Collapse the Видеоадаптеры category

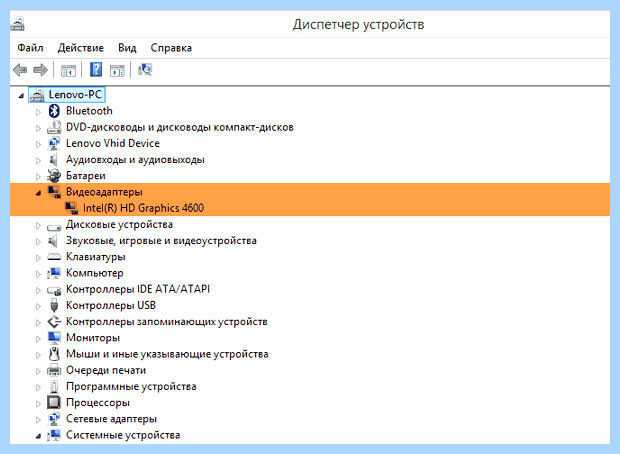38,193
